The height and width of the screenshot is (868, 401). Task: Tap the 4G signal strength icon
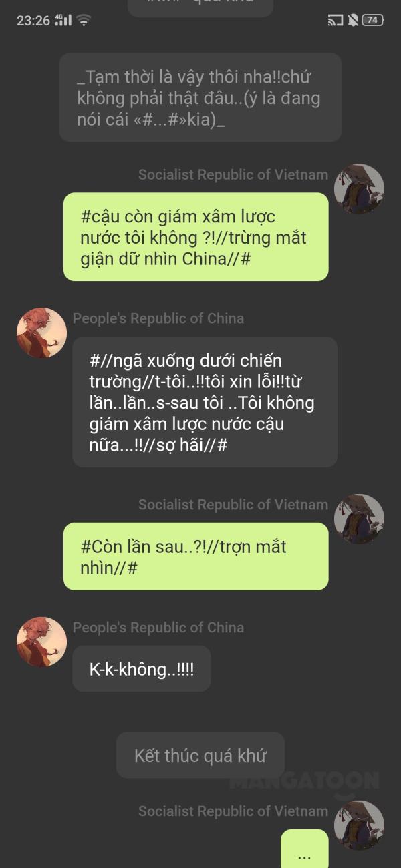(63, 20)
